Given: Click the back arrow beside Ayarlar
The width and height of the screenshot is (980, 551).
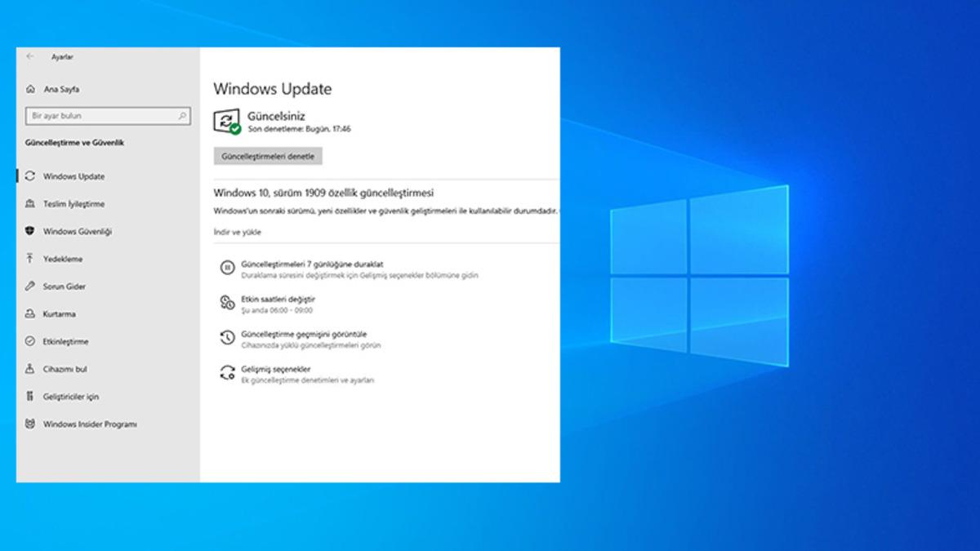Looking at the screenshot, I should click(x=29, y=57).
